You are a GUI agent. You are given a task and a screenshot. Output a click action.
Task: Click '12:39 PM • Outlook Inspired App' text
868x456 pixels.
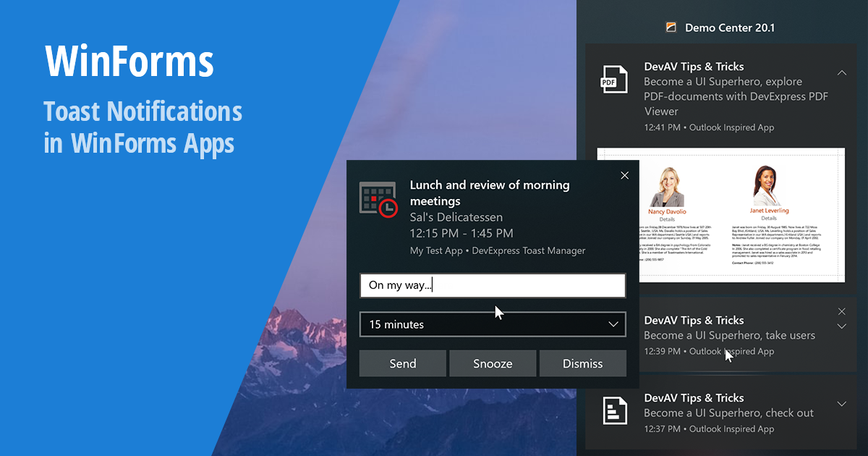click(709, 351)
